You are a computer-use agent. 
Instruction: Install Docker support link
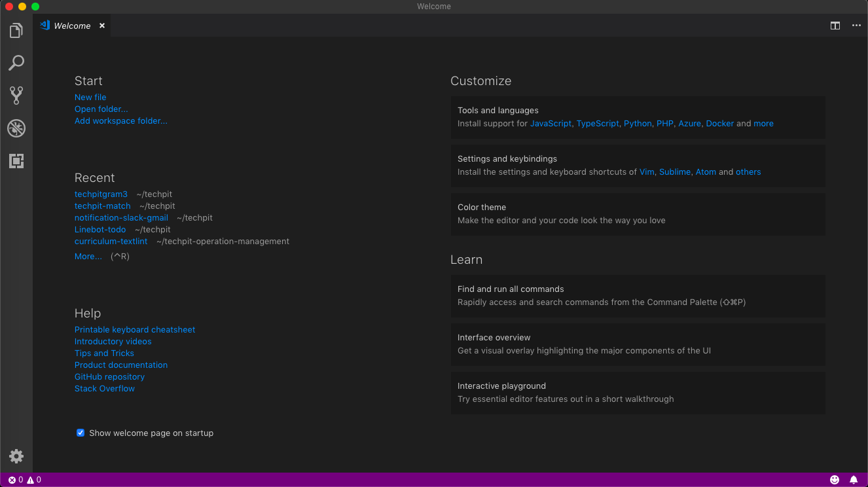pos(720,123)
